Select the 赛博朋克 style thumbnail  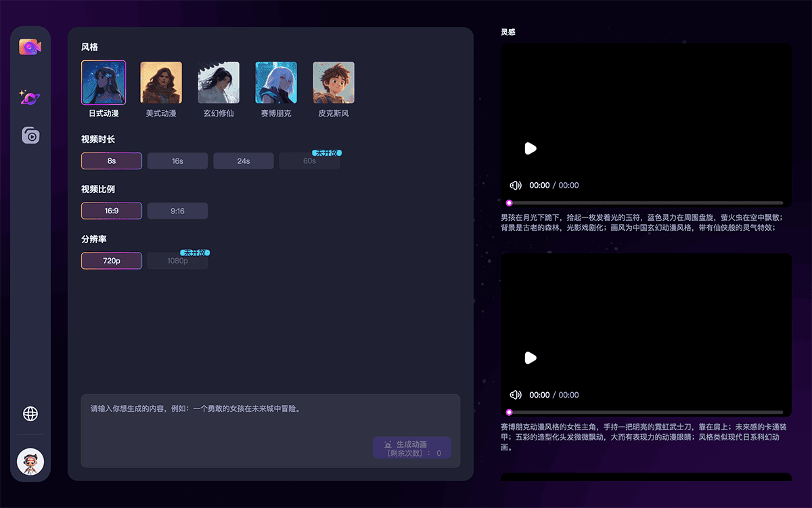275,81
